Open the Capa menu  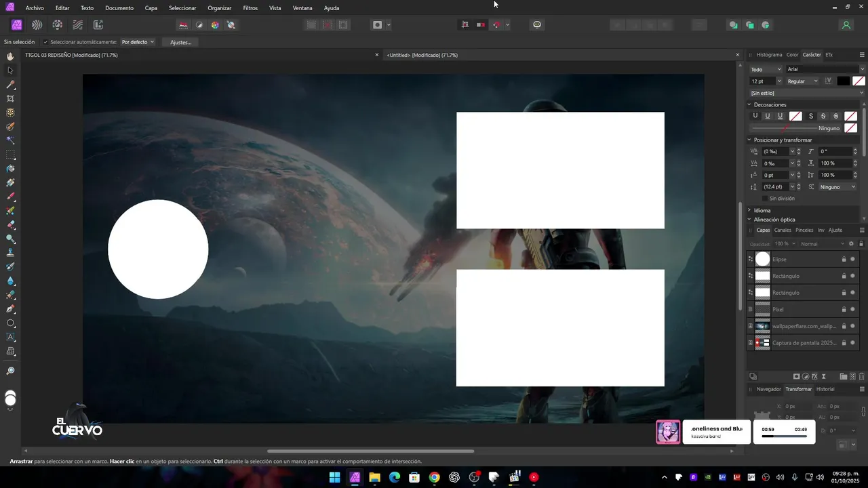point(151,8)
